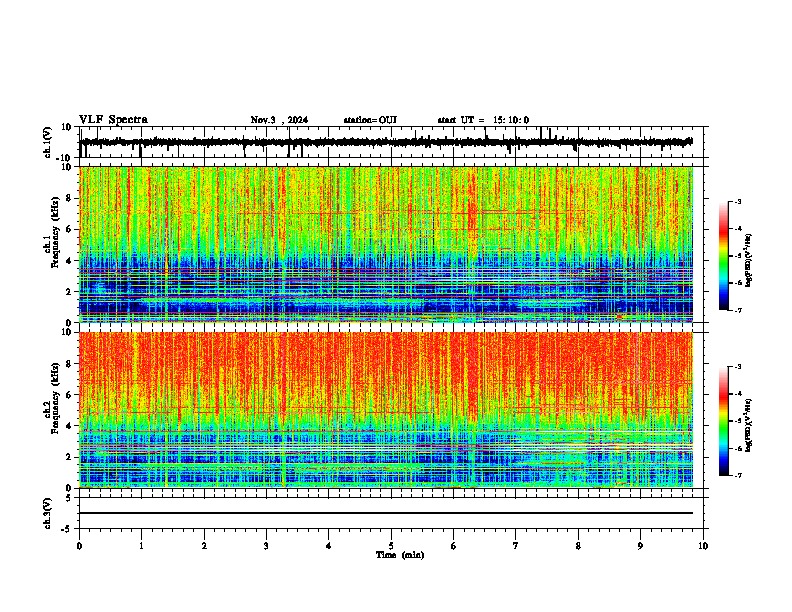Click the ch.2 spectrogram panel
This screenshot has width=792, height=612.
click(x=386, y=410)
